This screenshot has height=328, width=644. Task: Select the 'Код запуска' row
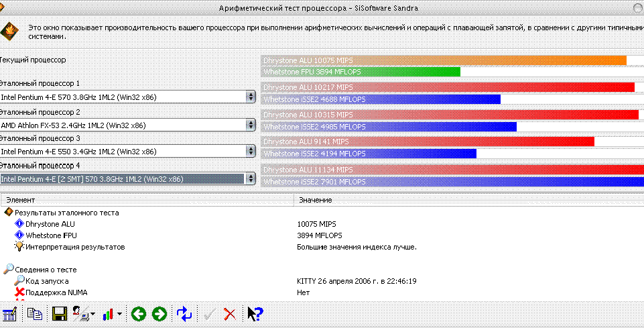[x=47, y=281]
